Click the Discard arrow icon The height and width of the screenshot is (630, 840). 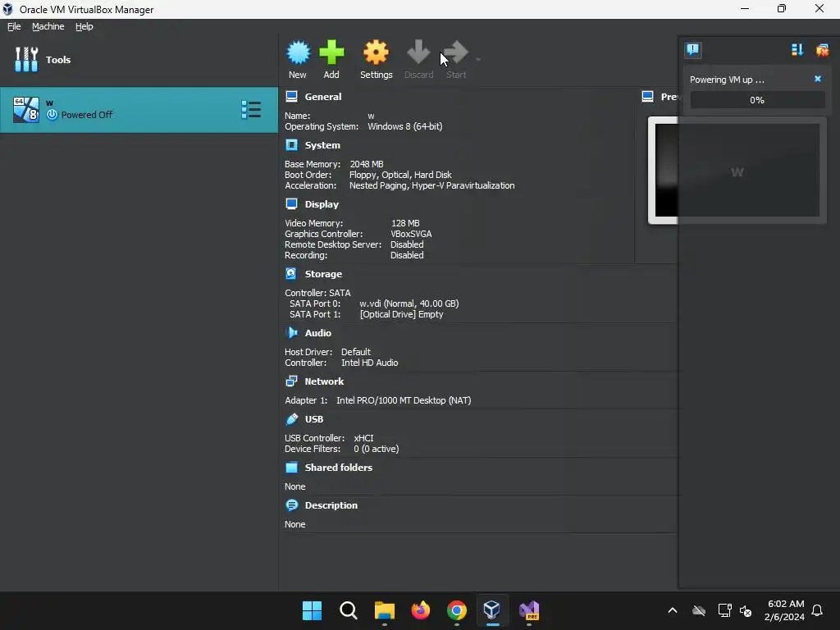[418, 52]
